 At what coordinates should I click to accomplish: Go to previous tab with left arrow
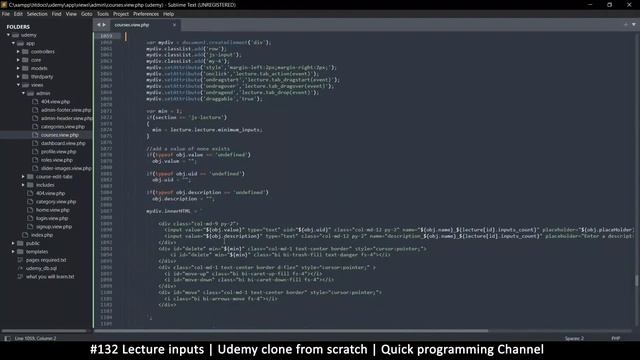coord(98,25)
